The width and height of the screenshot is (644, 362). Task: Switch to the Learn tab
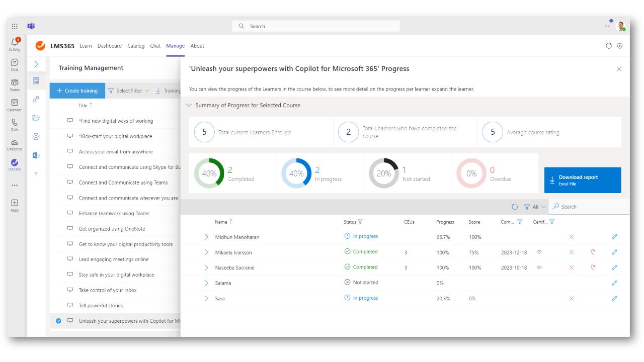[86, 46]
